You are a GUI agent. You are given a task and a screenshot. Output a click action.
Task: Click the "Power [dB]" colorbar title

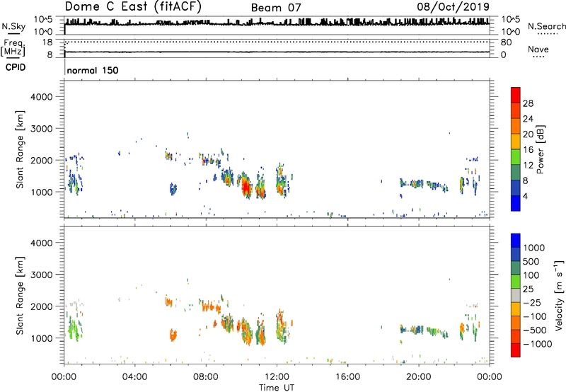(541, 149)
